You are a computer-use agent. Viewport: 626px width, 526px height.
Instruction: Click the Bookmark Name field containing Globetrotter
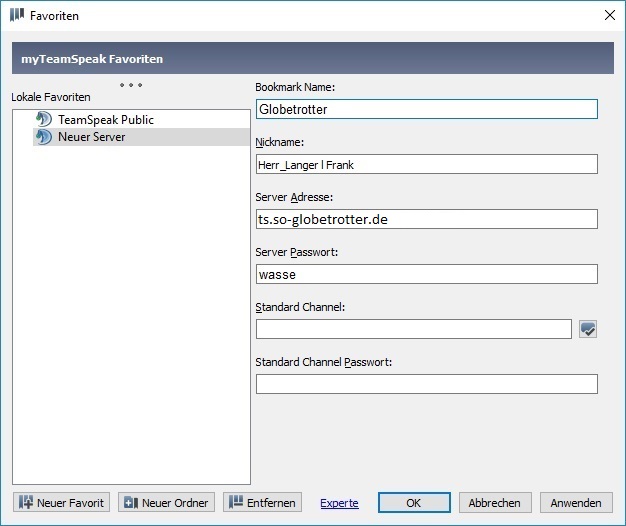(x=427, y=109)
